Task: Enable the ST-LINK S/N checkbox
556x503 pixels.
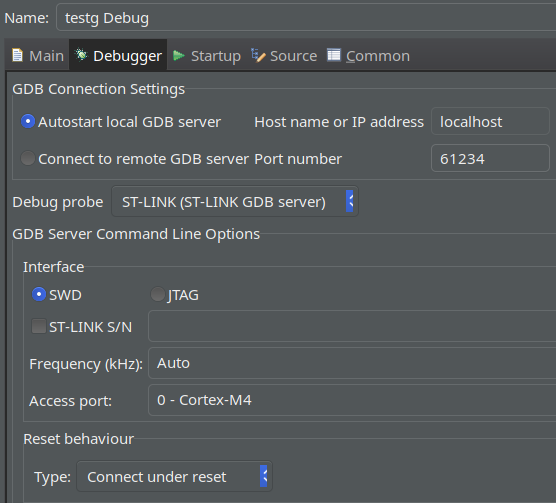Action: pyautogui.click(x=39, y=326)
